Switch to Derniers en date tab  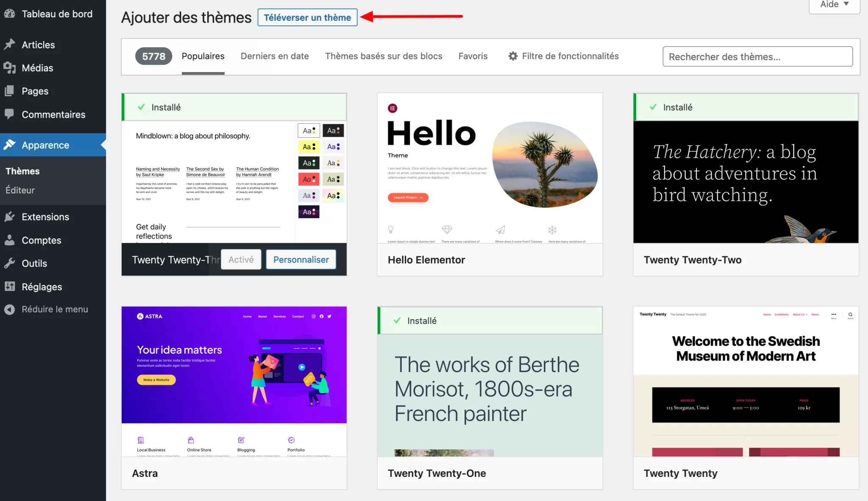pyautogui.click(x=275, y=56)
